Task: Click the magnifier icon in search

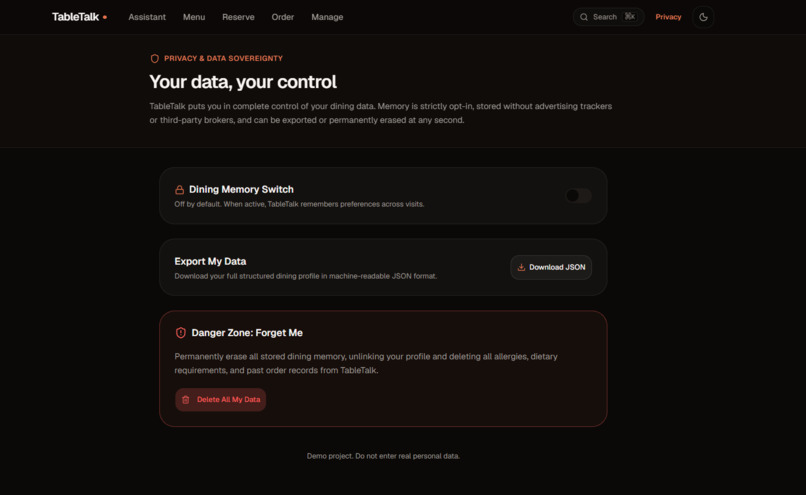Action: tap(584, 17)
